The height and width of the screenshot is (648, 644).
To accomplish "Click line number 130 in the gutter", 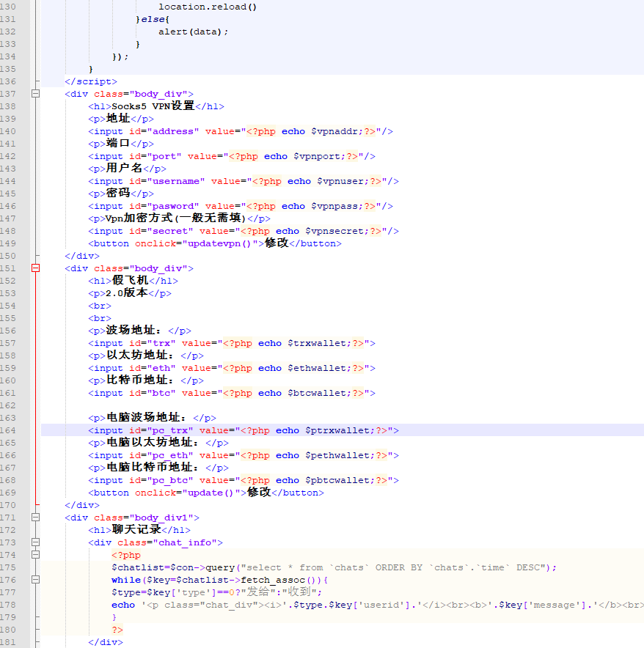I will pyautogui.click(x=9, y=7).
